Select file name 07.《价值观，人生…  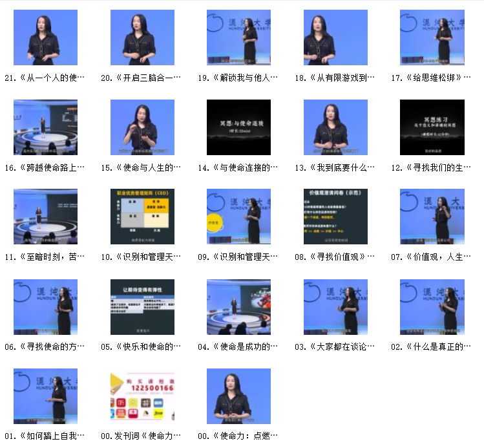(431, 257)
